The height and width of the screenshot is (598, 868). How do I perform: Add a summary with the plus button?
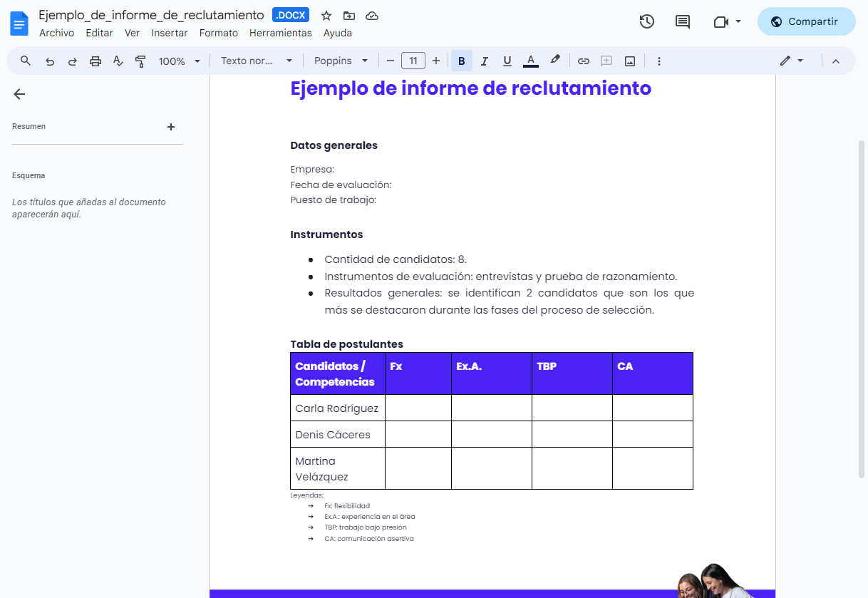(171, 127)
